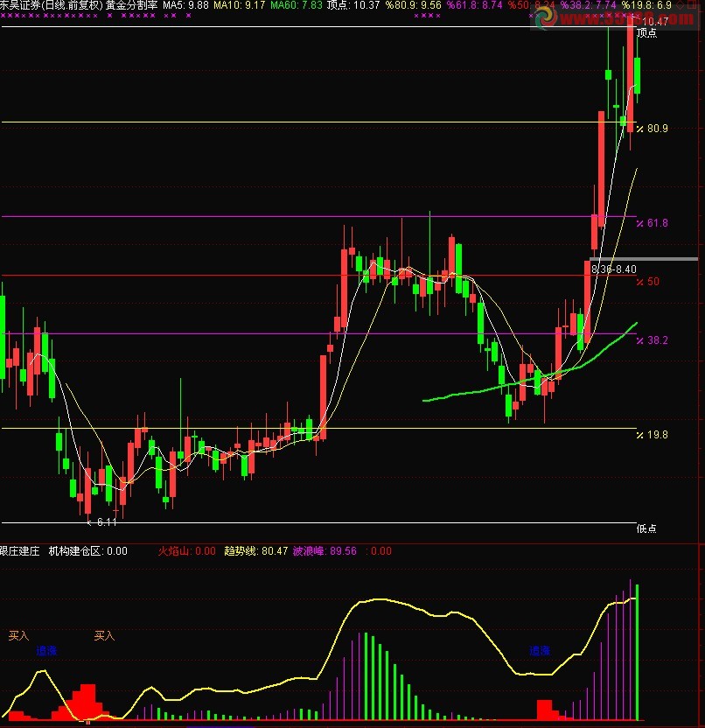Click the %80.9: 9.56 header value
The width and height of the screenshot is (705, 728).
(x=413, y=5)
